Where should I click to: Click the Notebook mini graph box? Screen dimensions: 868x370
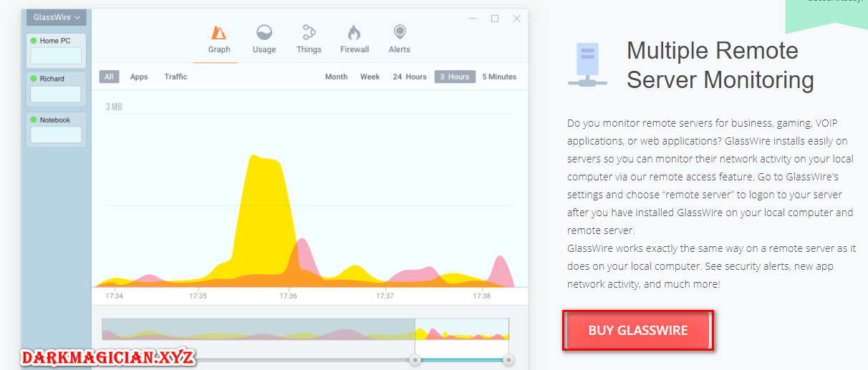(56, 135)
